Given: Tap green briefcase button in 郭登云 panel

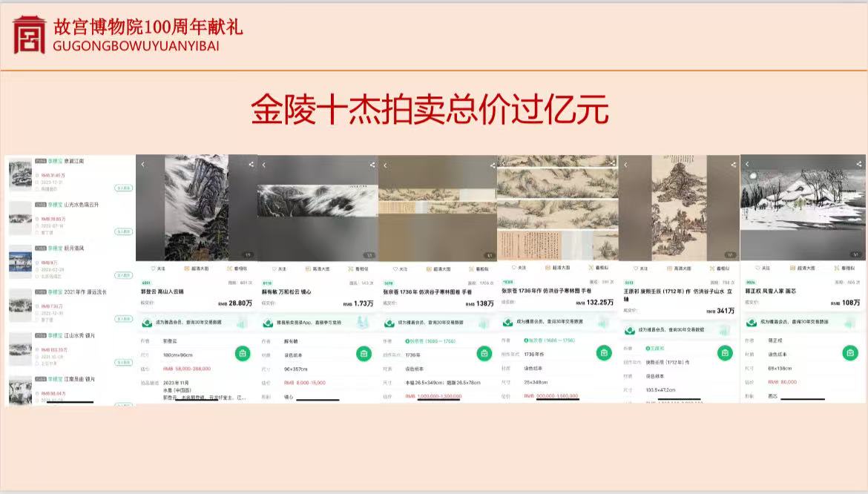Looking at the screenshot, I should tap(243, 353).
